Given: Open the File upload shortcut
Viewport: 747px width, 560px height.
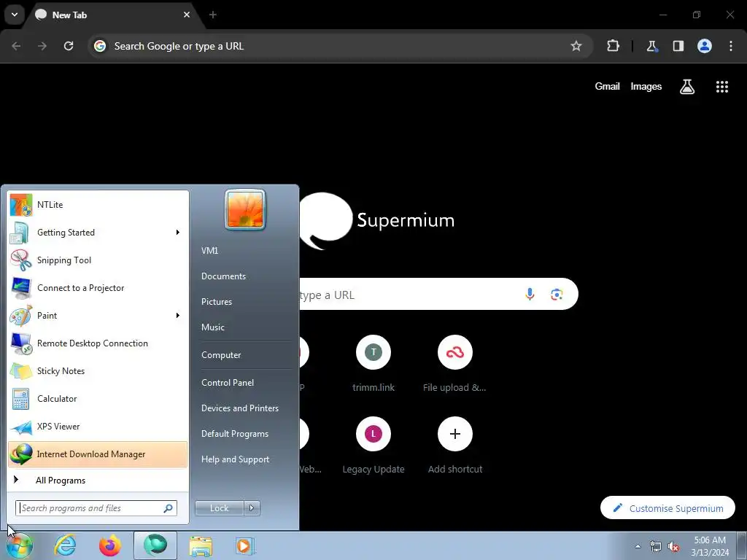Looking at the screenshot, I should point(455,365).
